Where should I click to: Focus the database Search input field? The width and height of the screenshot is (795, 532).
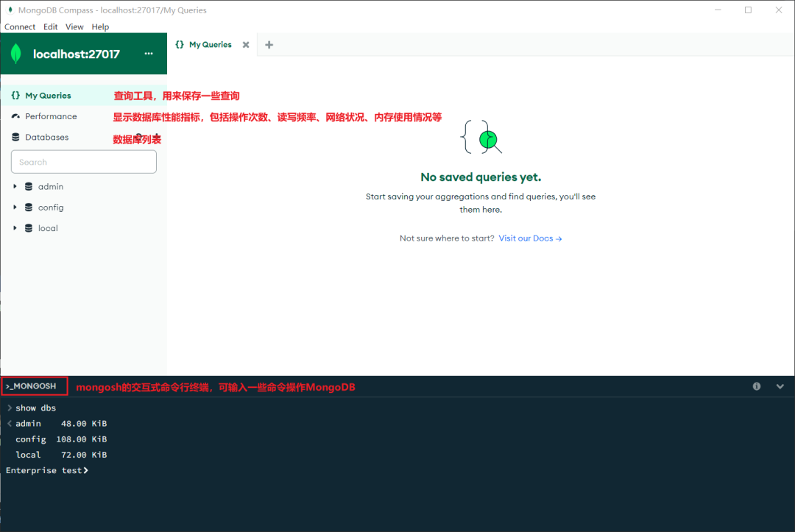click(84, 162)
